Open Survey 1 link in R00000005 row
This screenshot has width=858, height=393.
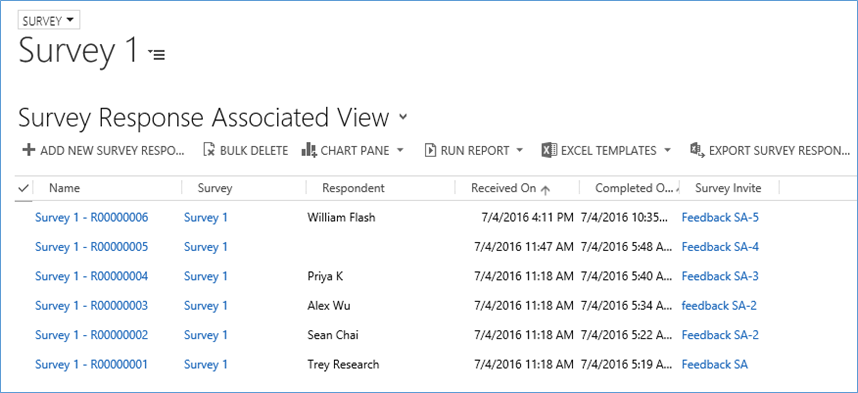206,247
